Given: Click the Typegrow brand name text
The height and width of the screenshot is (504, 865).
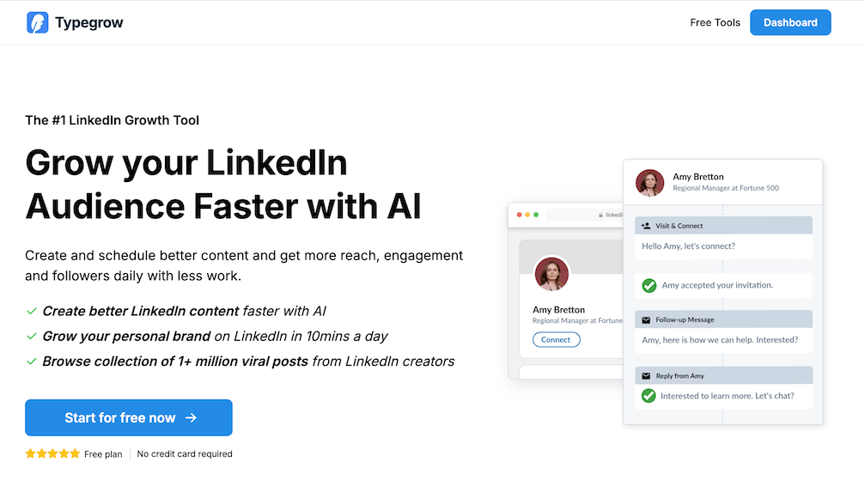Looking at the screenshot, I should (x=89, y=22).
